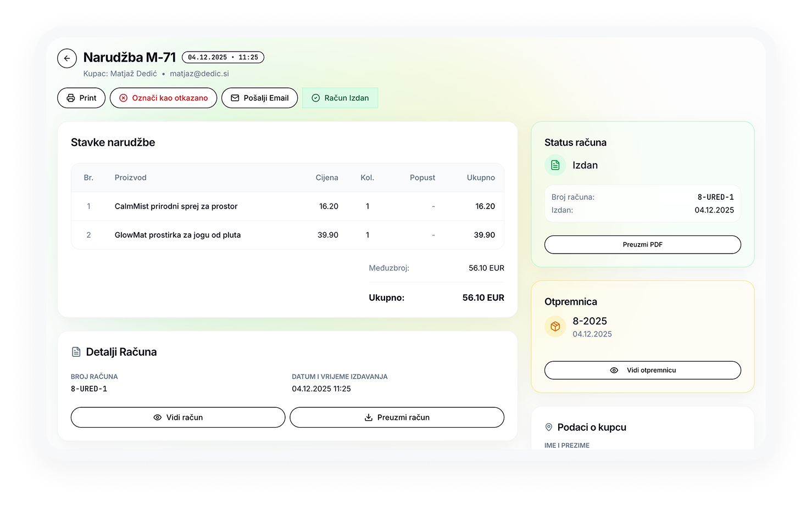Click the envelope icon on Pošalji Email
The image size is (812, 505).
pos(235,98)
